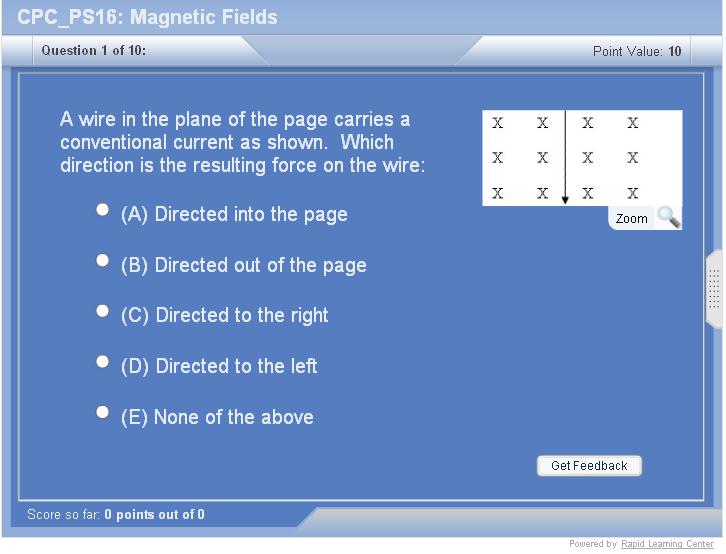The image size is (726, 554).
Task: Click the "Point Value: 10" text
Action: [637, 51]
